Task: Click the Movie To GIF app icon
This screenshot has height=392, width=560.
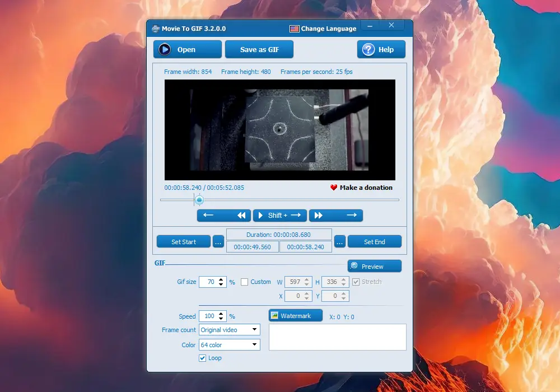Action: (x=155, y=29)
